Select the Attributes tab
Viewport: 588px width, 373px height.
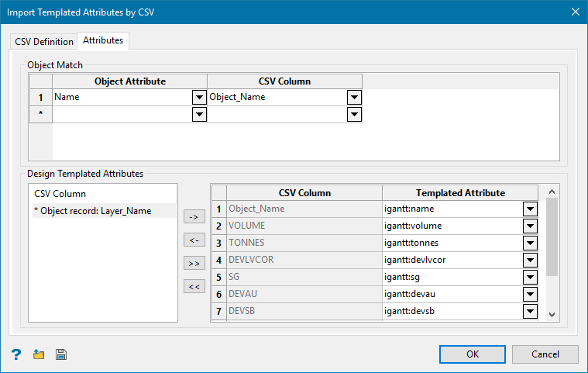(x=103, y=40)
